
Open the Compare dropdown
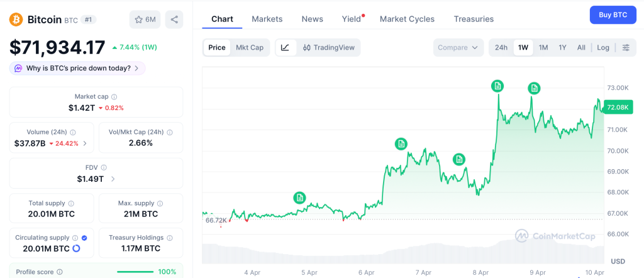click(458, 48)
